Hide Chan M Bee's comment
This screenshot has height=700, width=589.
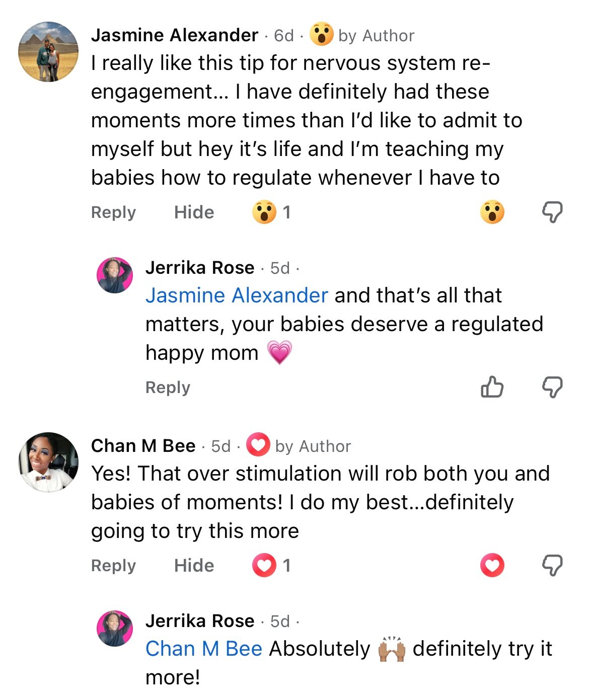pyautogui.click(x=194, y=566)
